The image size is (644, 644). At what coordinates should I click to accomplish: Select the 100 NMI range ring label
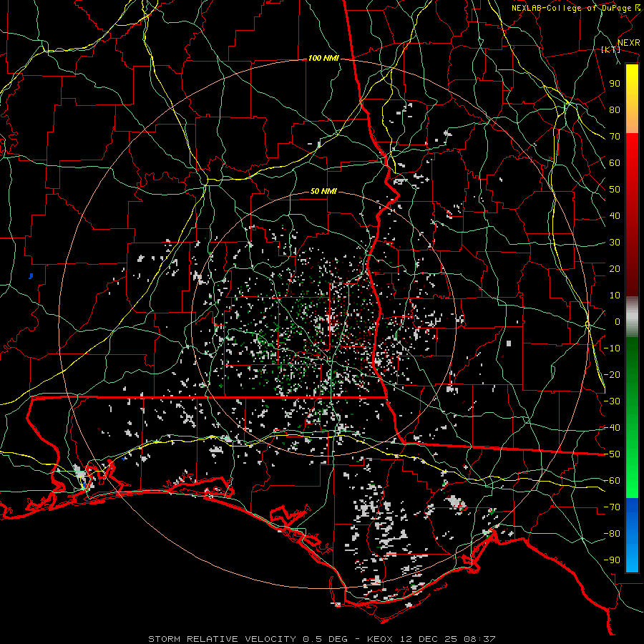[323, 59]
